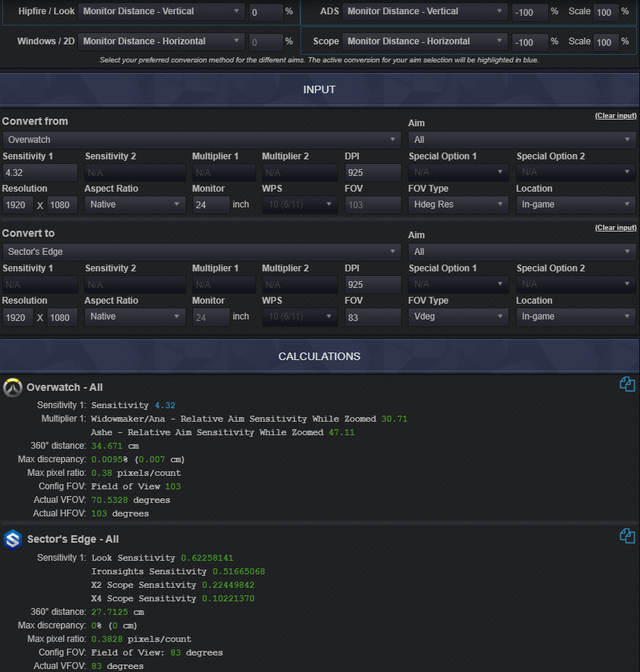Open Convert to Aspect Ratio dropdown
The height and width of the screenshot is (672, 640).
135,316
